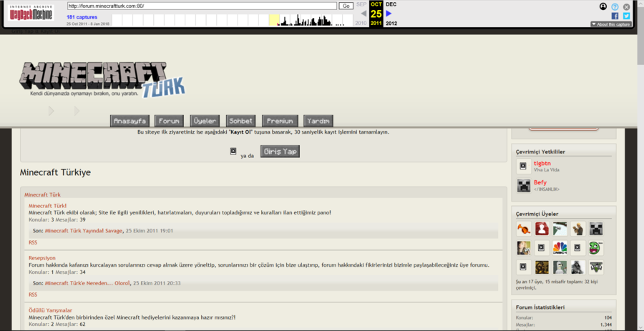Image resolution: width=644 pixels, height=331 pixels.
Task: Click the Giriş Yap button
Action: click(280, 152)
